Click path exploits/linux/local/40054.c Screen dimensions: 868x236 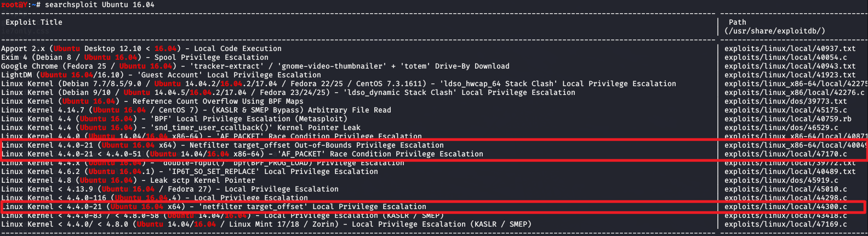coord(786,58)
